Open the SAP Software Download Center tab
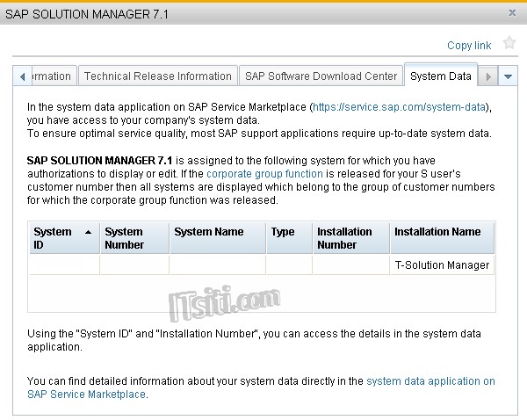 click(321, 76)
